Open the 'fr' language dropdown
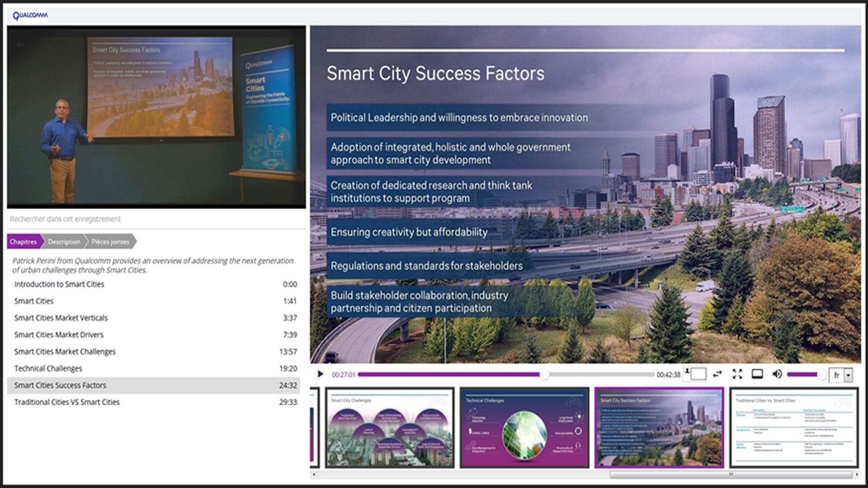 [x=848, y=375]
